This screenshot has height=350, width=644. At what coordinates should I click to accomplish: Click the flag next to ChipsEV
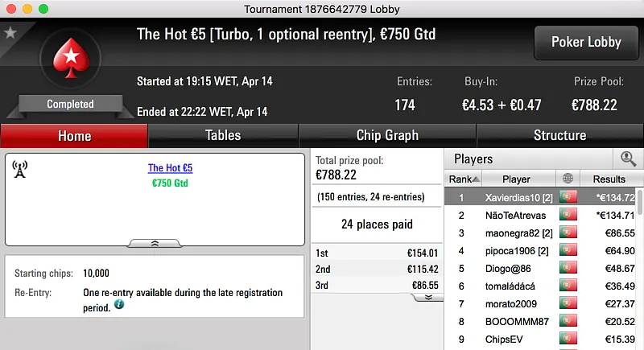(569, 339)
